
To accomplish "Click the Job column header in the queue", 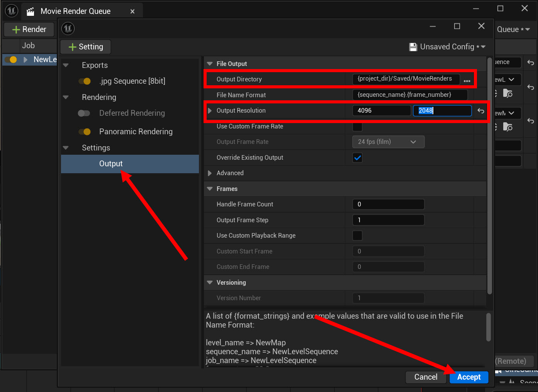I will (x=28, y=46).
